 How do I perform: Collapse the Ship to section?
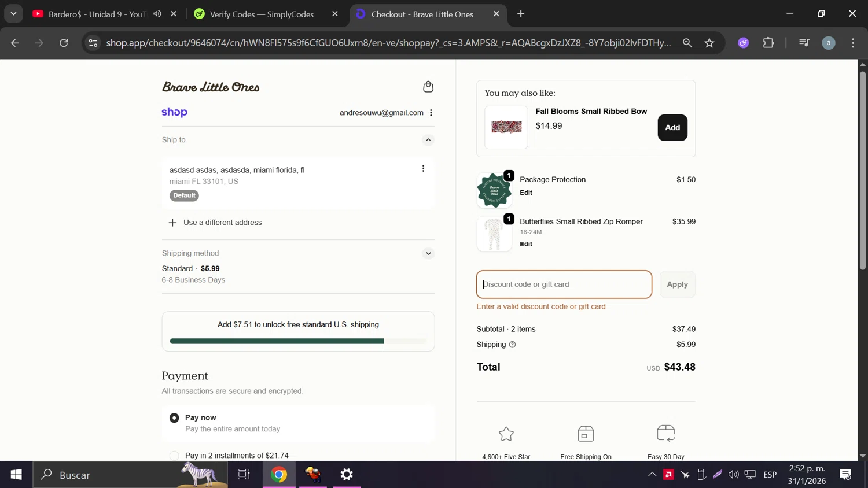[428, 140]
